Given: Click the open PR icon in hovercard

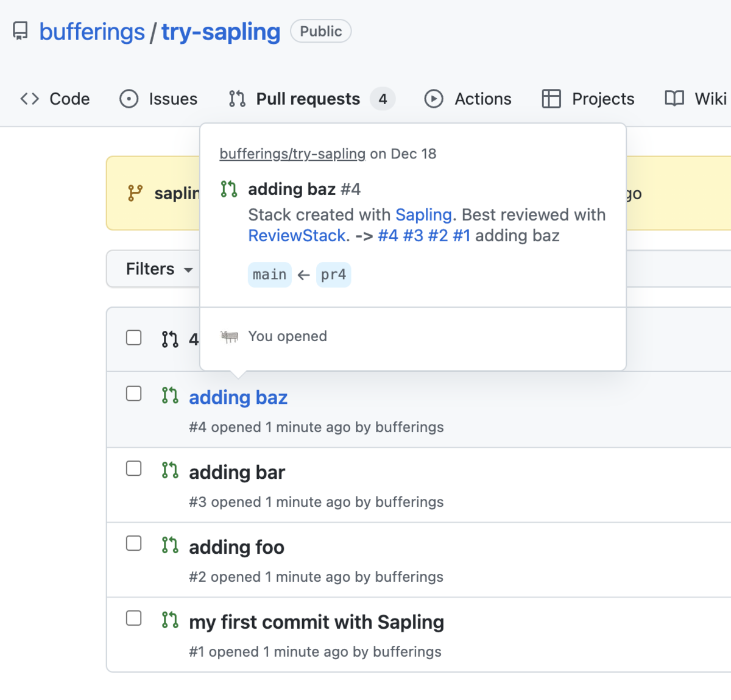Looking at the screenshot, I should click(229, 189).
